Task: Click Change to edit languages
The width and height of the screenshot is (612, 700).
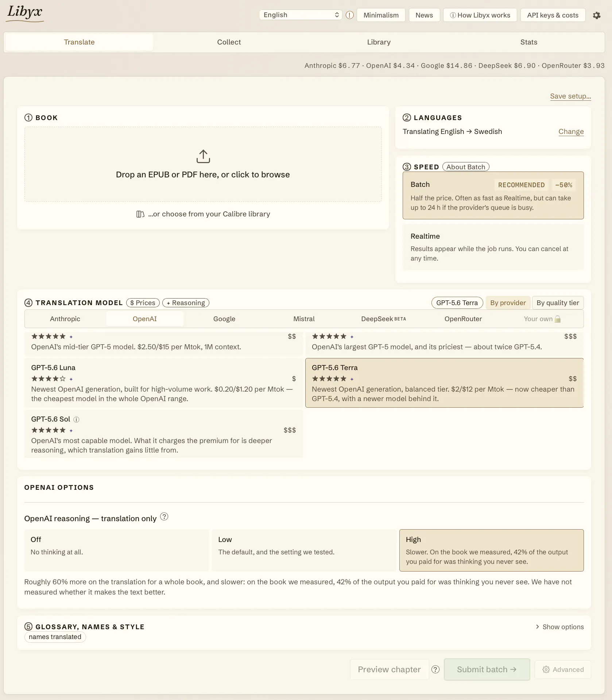Action: click(x=571, y=131)
